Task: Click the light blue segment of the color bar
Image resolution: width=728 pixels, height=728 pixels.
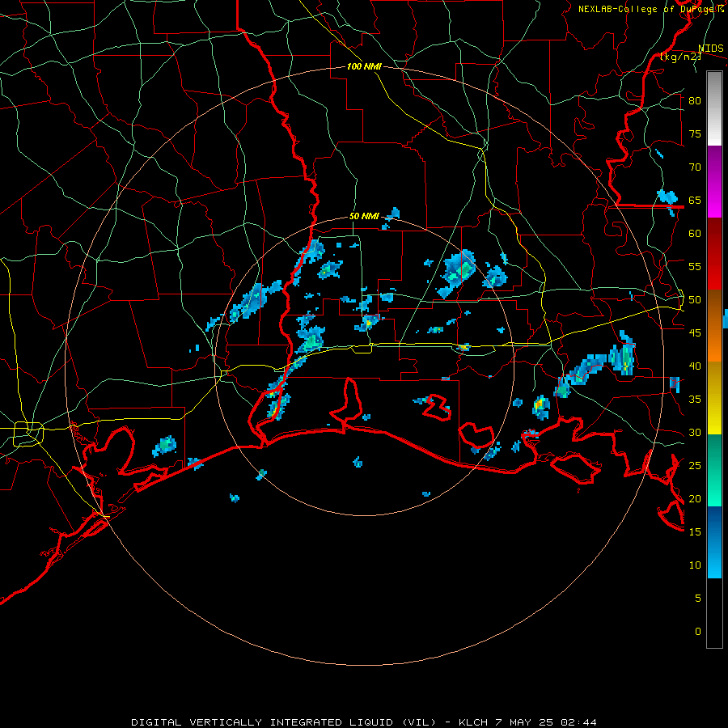Action: (x=714, y=542)
